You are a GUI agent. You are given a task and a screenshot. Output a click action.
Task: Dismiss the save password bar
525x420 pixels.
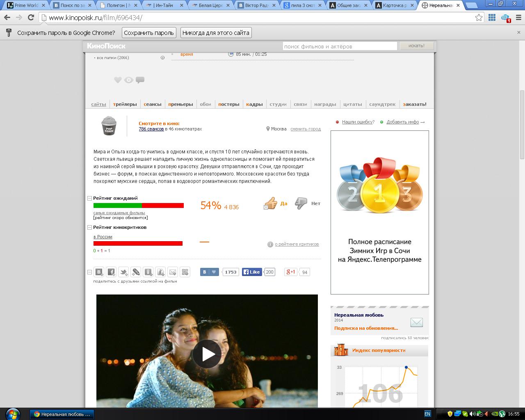pos(518,32)
